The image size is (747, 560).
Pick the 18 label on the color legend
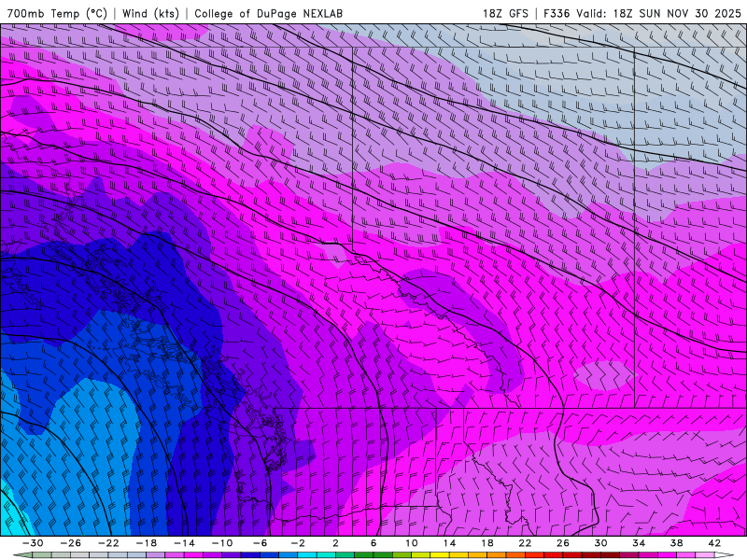click(487, 543)
